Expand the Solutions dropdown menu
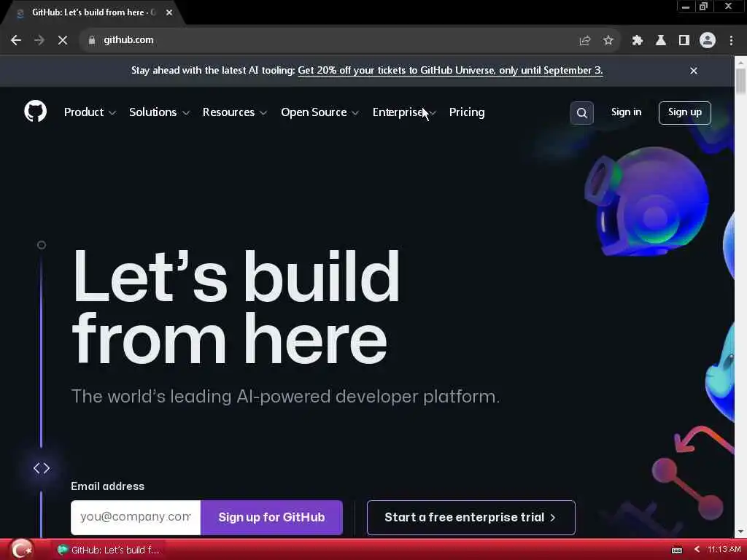747x560 pixels. click(x=159, y=112)
